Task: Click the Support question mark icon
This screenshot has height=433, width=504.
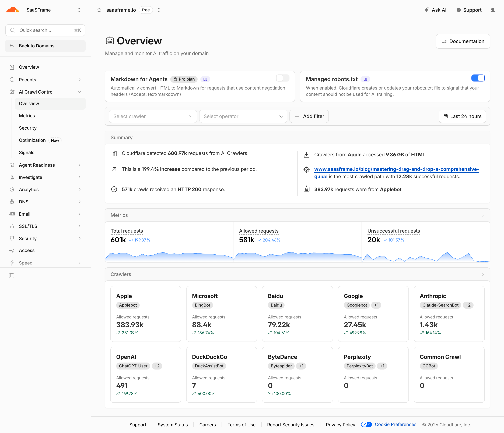Action: pos(458,10)
